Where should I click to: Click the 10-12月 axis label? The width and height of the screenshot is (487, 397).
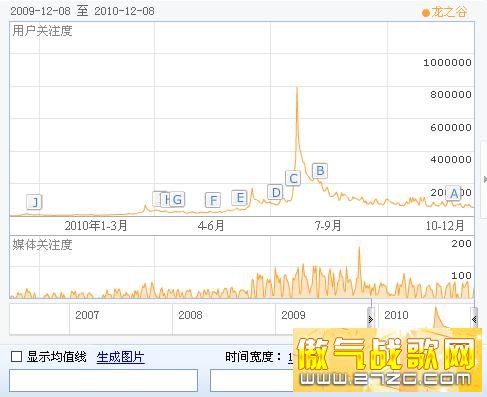(x=445, y=226)
